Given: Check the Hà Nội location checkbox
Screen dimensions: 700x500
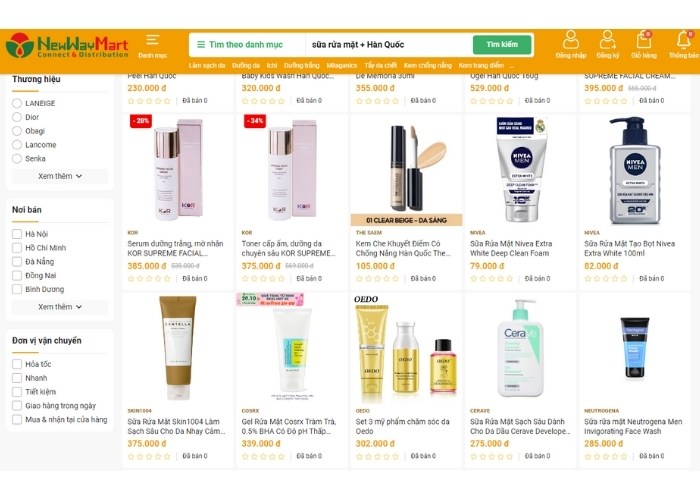Looking at the screenshot, I should (17, 234).
